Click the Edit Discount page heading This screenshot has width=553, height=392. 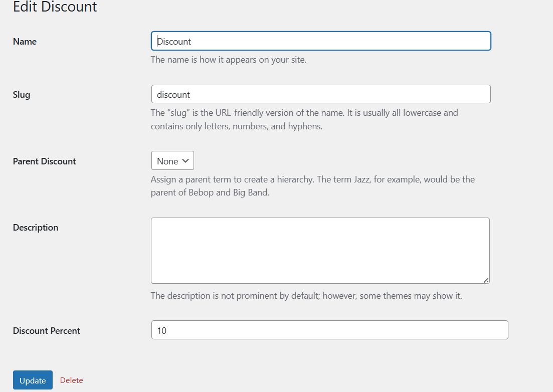tap(55, 7)
